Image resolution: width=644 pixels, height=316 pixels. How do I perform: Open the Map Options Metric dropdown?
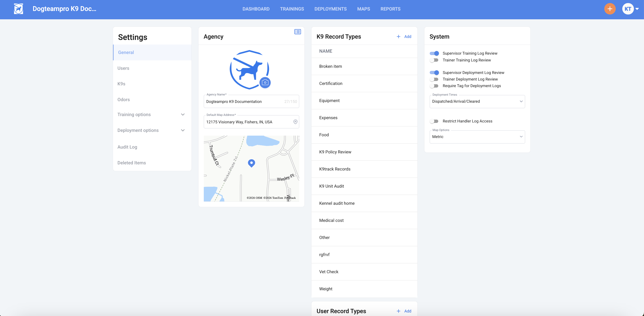click(x=477, y=137)
